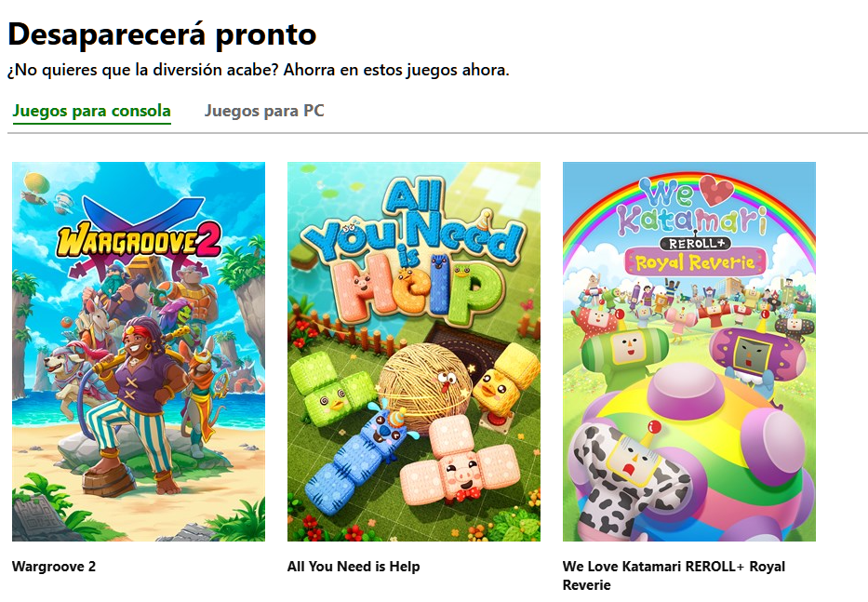Open the We Love Katamari cover art
868x602 pixels.
(x=688, y=351)
